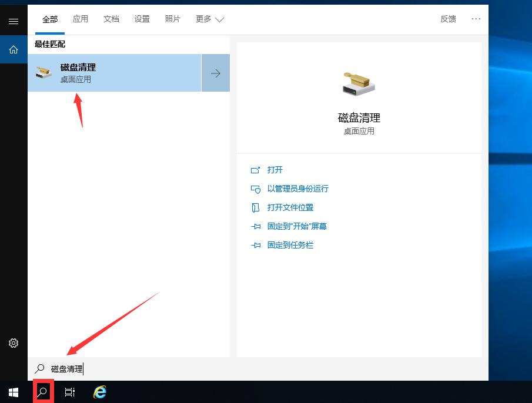Viewport: 532px width, 403px height.
Task: Select the Home icon in the left sidebar
Action: (x=13, y=49)
